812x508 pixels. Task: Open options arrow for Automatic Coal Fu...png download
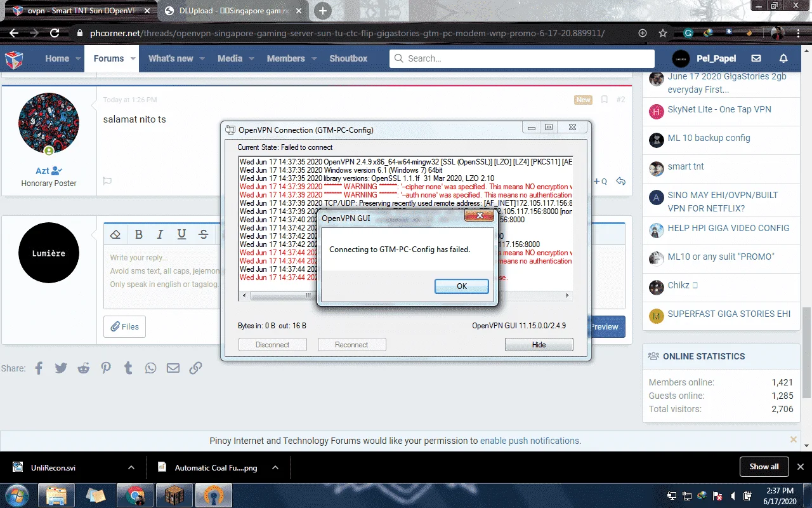(x=275, y=467)
